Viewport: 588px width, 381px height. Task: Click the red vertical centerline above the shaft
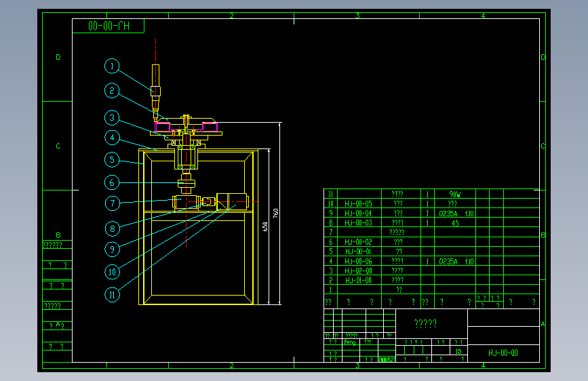click(x=155, y=52)
